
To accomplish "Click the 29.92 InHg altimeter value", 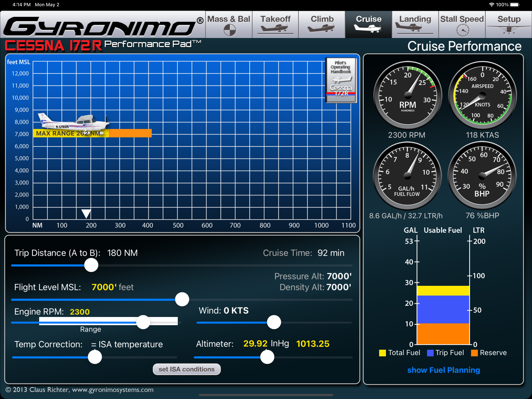I will tap(266, 344).
